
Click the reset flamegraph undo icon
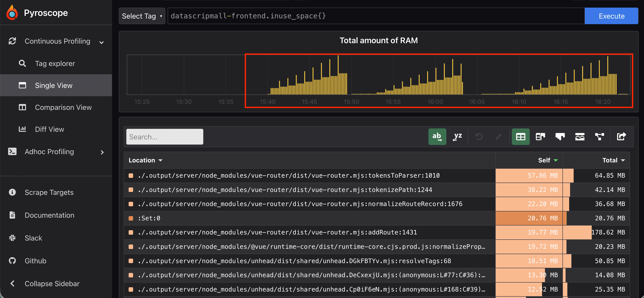coord(479,136)
